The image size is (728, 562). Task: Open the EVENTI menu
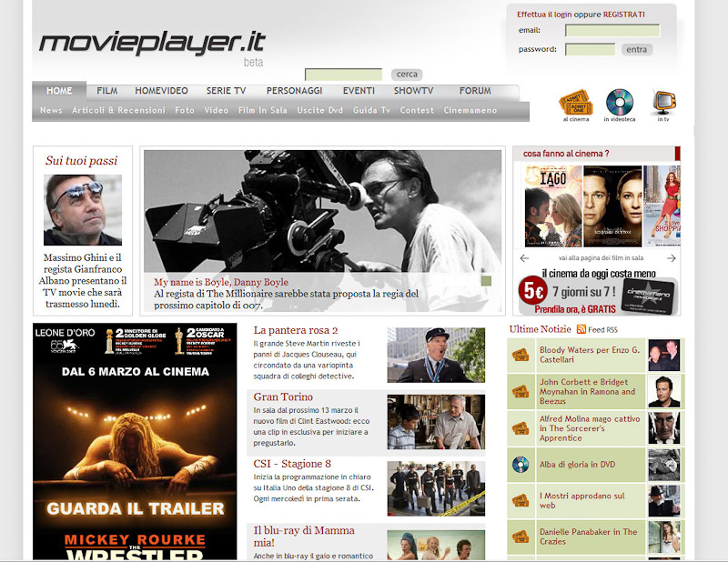359,91
